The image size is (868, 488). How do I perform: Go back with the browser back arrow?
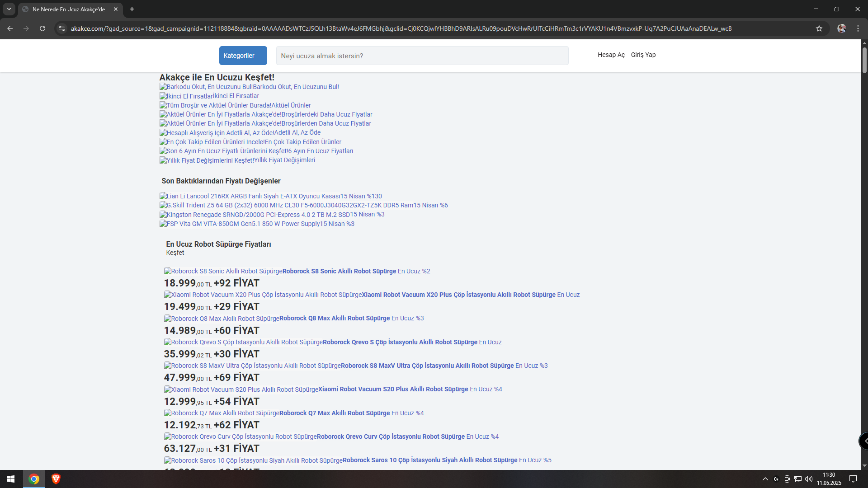click(10, 28)
